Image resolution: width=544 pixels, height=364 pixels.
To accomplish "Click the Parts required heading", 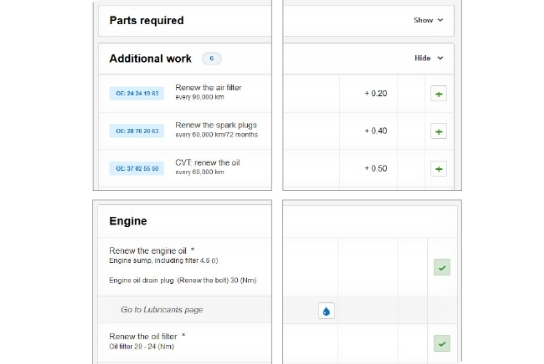I will [x=146, y=20].
